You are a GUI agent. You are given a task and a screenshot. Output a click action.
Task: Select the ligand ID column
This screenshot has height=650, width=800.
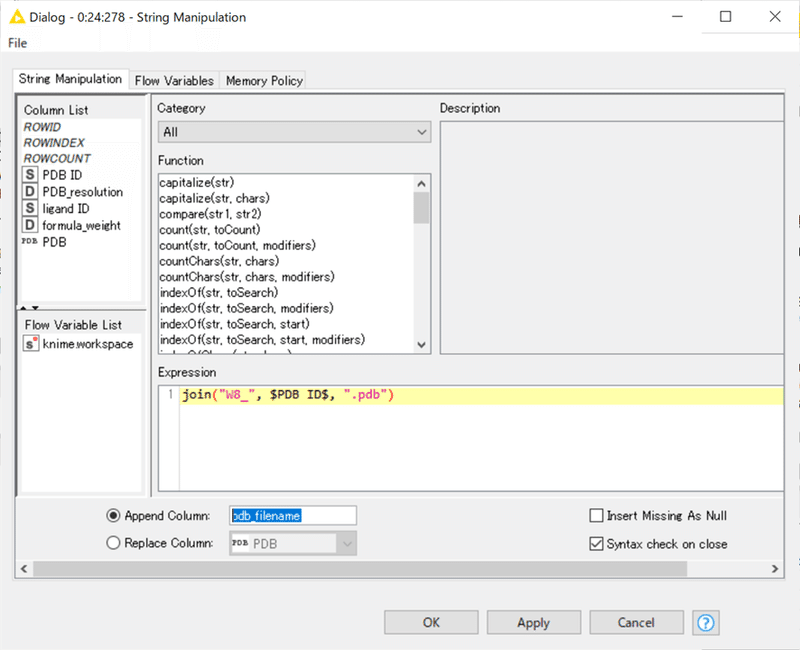(66, 209)
